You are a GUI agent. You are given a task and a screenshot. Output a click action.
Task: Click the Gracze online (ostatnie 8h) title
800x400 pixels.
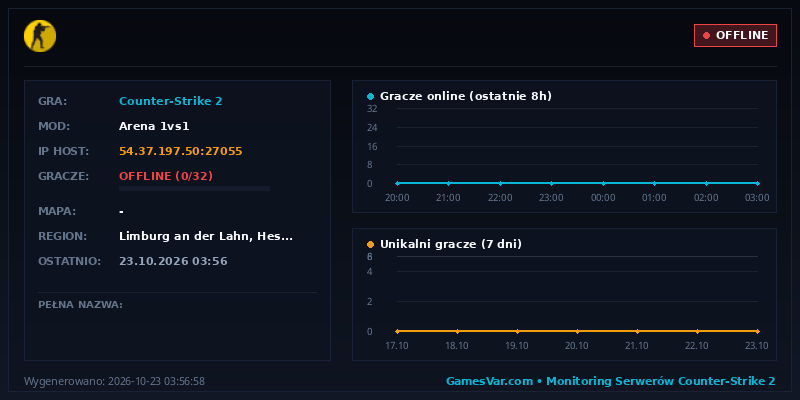466,96
